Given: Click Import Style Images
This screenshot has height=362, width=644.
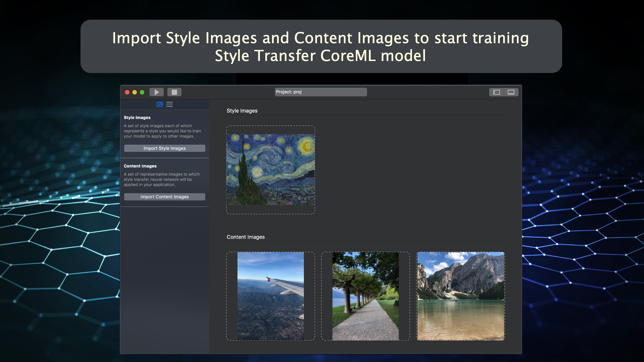Looking at the screenshot, I should [164, 148].
